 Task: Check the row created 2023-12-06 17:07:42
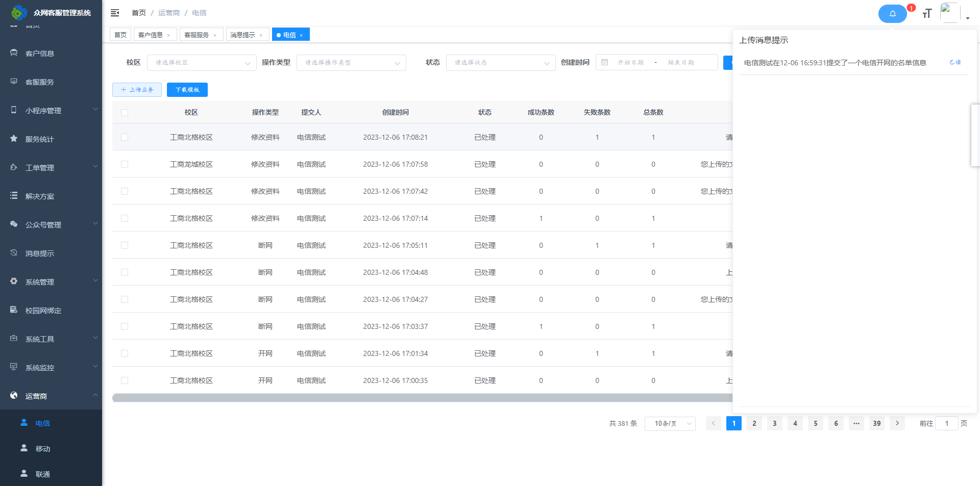pyautogui.click(x=125, y=191)
